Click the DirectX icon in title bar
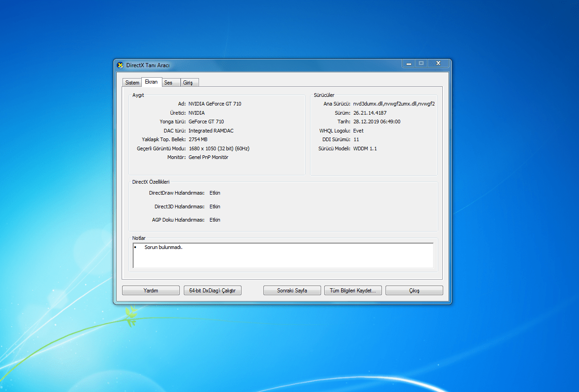 click(x=120, y=65)
